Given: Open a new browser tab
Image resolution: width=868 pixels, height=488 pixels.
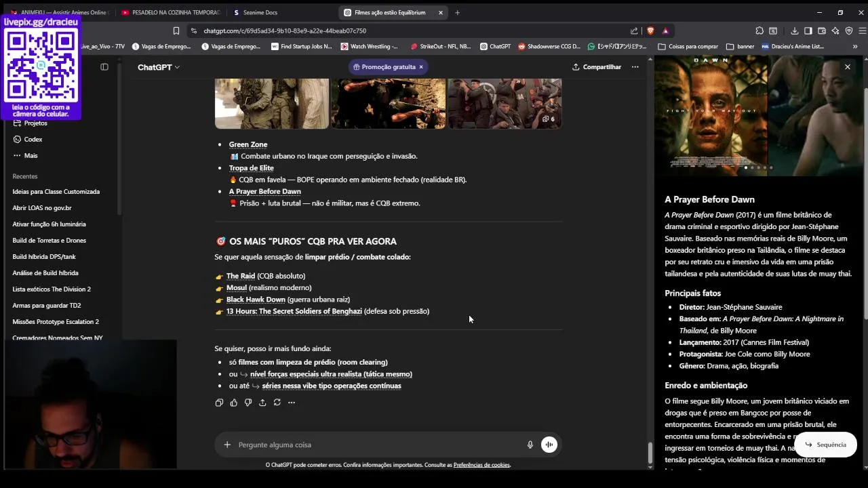Looking at the screenshot, I should point(457,12).
